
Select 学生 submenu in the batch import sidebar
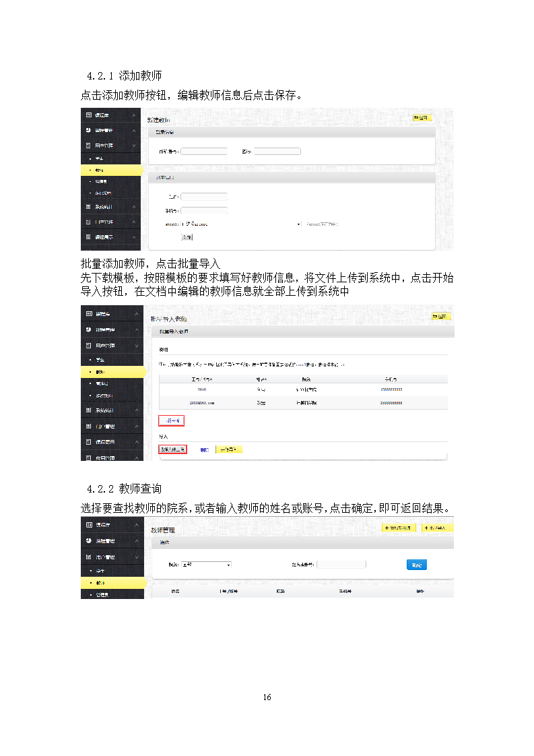point(100,360)
